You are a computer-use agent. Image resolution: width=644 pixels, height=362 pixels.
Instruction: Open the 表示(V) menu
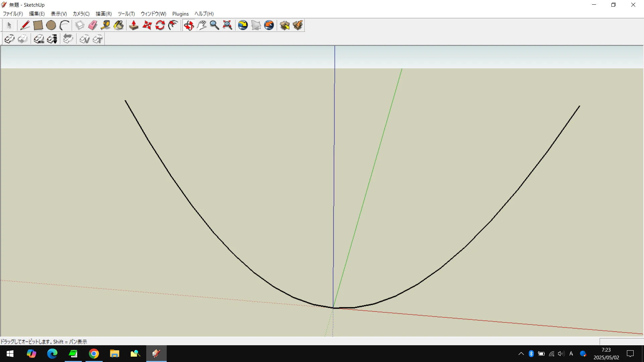point(59,14)
